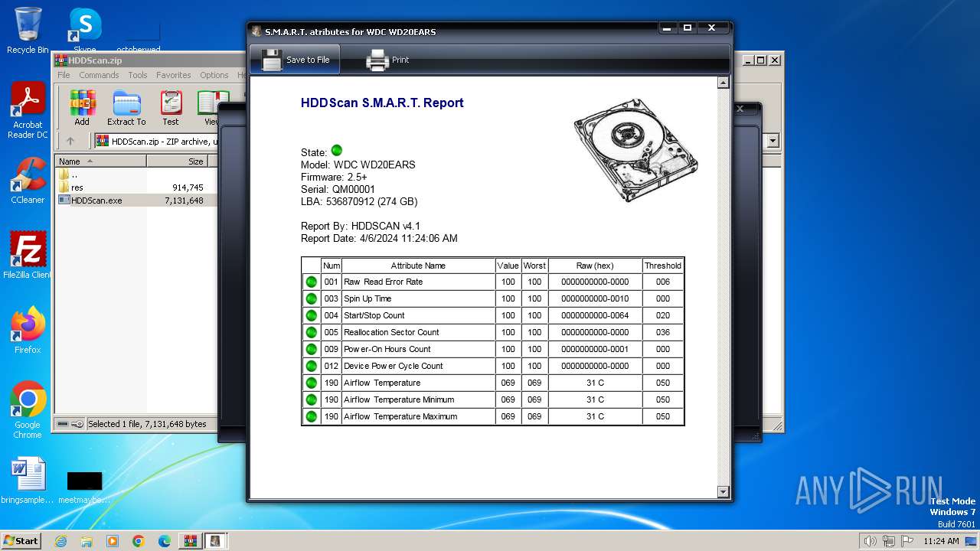Open the WinRAR File menu

[x=64, y=75]
